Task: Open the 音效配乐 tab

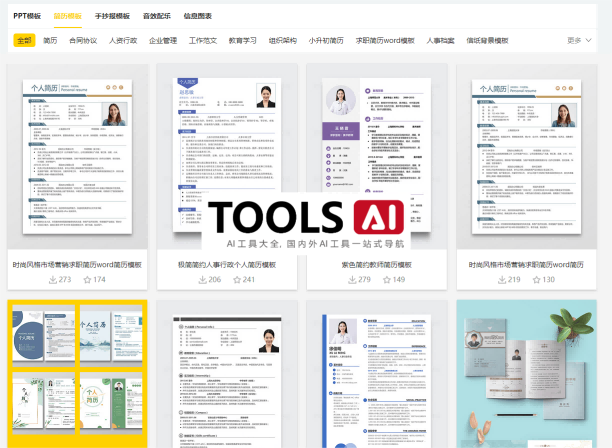Action: [157, 18]
